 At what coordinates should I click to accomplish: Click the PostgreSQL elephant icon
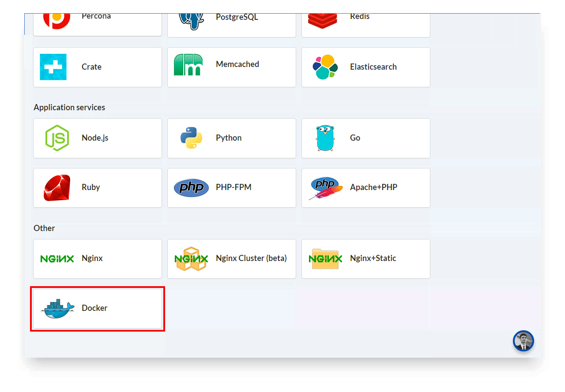(x=191, y=21)
